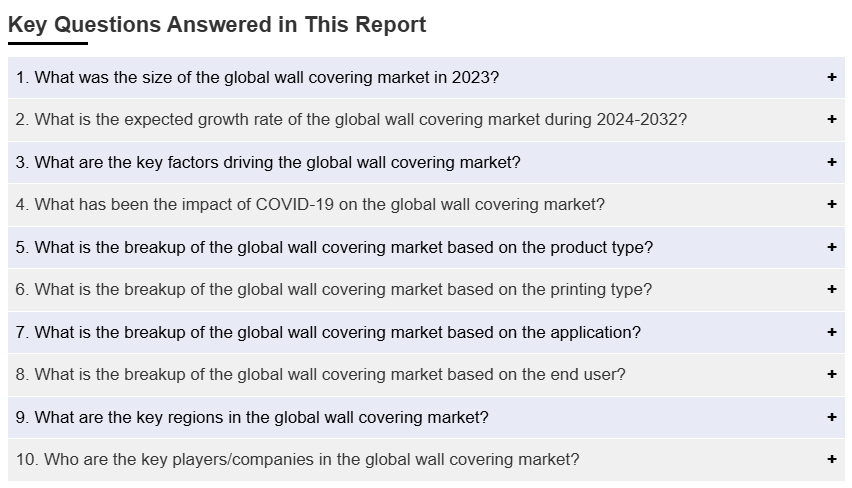Click plus icon for product type breakup
This screenshot has height=488, width=852.
pyautogui.click(x=831, y=247)
